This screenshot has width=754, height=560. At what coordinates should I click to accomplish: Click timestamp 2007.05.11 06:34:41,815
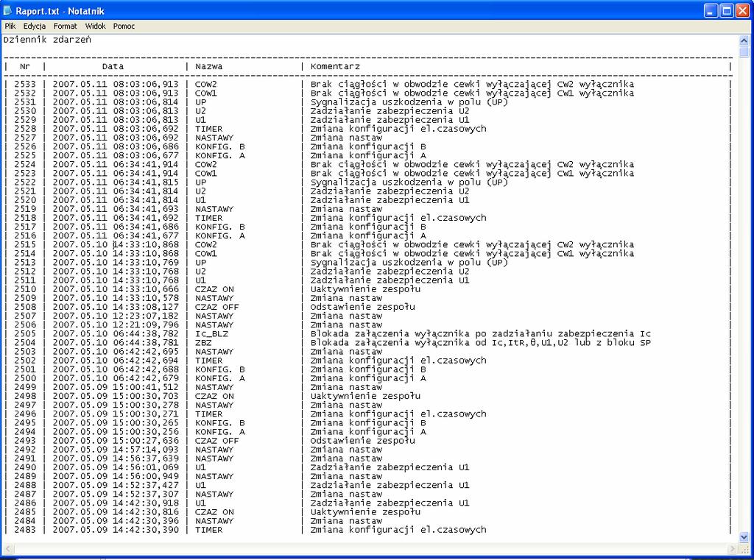click(116, 182)
